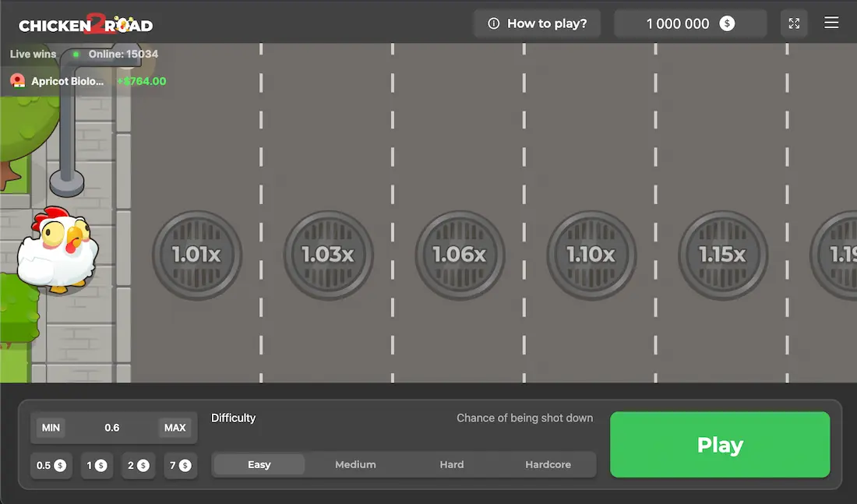This screenshot has width=857, height=504.
Task: Click Apricot Biolo's avatar in Live wins
Action: [17, 80]
